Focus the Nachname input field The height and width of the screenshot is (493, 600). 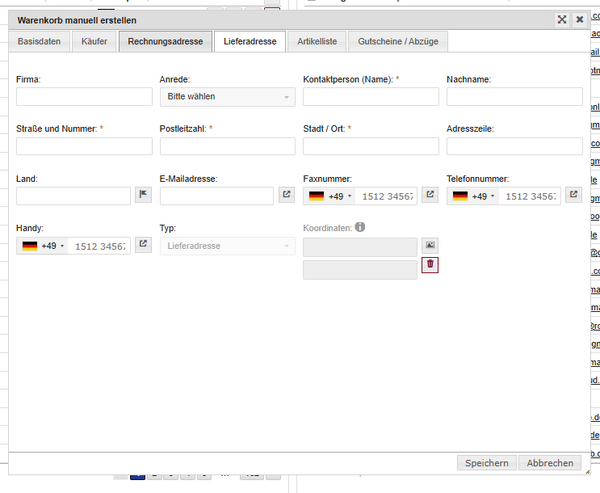[514, 96]
